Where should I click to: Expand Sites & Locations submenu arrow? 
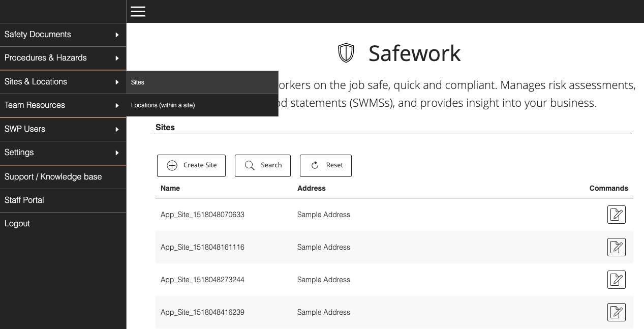(x=117, y=82)
